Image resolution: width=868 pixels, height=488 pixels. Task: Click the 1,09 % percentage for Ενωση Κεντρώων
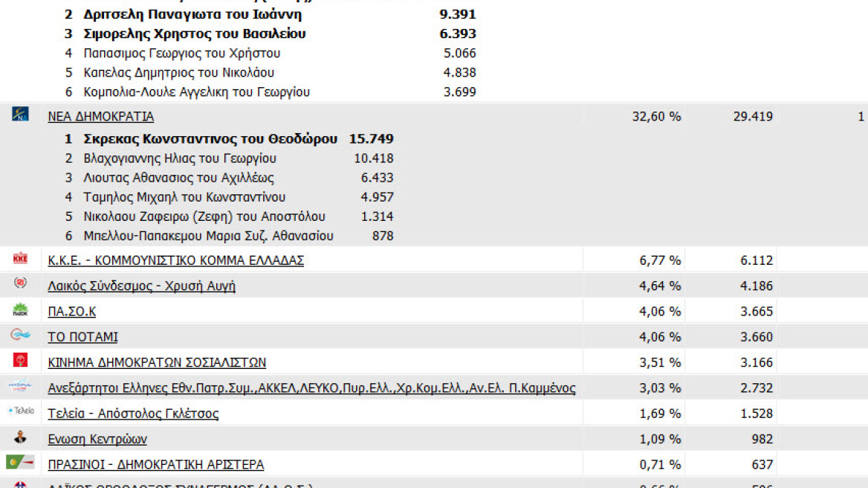660,439
